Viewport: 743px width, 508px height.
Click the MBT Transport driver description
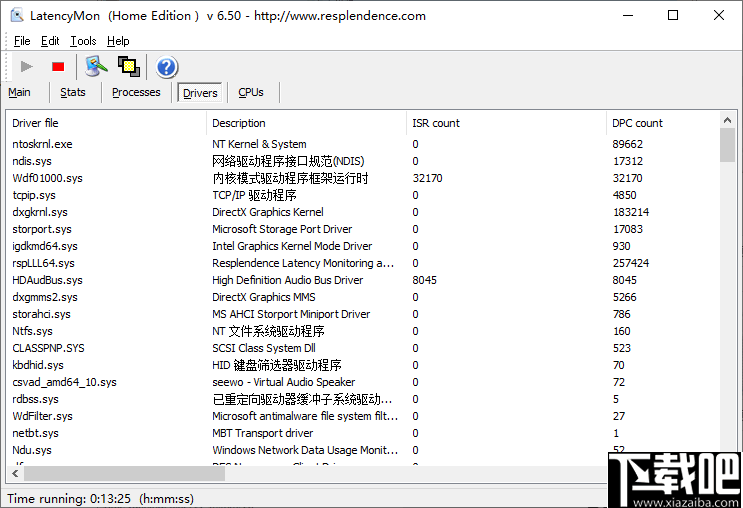263,434
